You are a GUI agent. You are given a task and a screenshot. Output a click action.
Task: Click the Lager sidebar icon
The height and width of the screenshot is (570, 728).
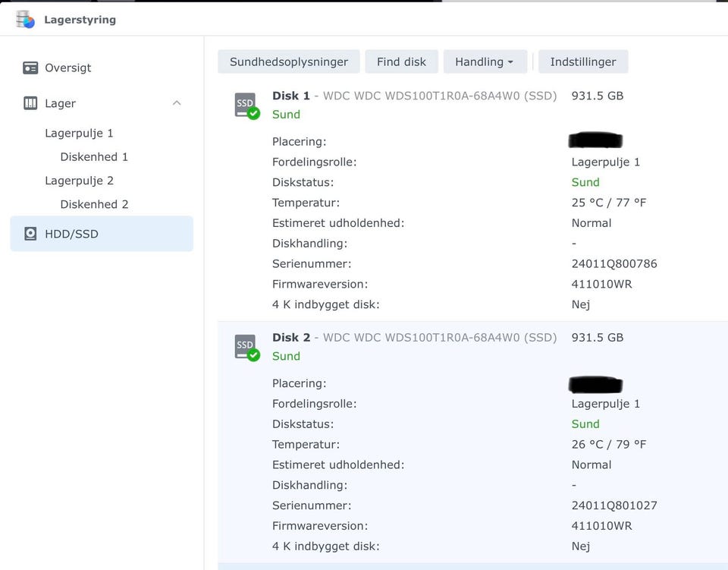[30, 103]
